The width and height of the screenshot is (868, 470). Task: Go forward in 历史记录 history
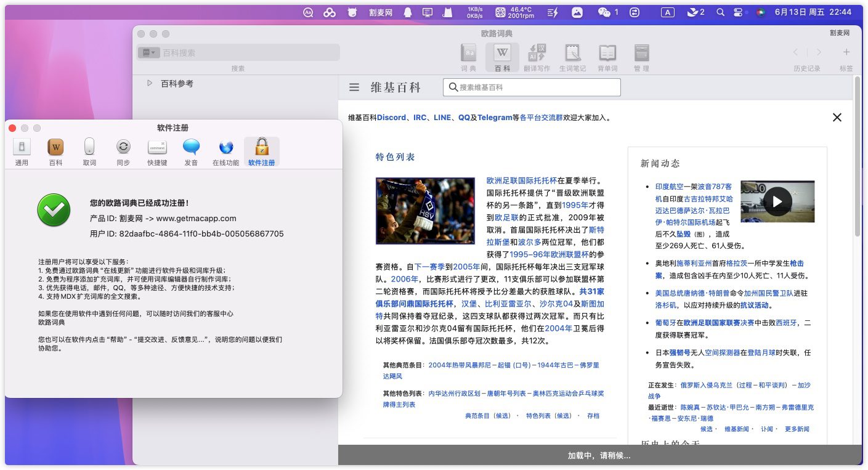click(819, 52)
